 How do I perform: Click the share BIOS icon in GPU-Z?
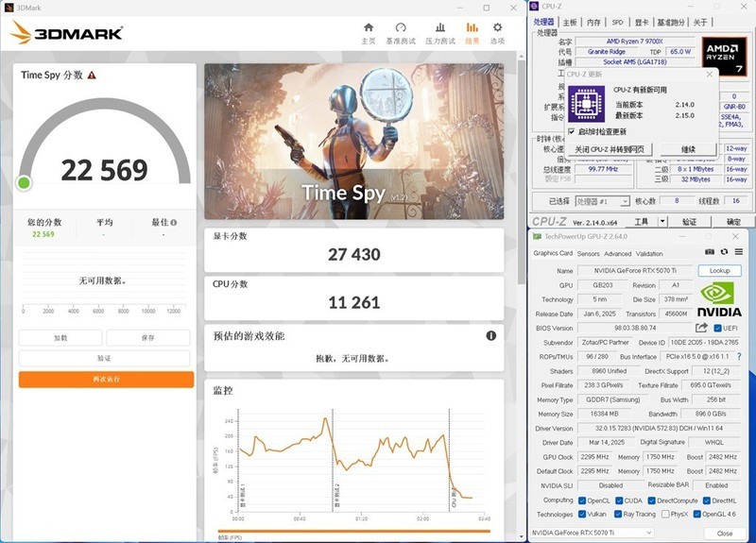[x=701, y=328]
